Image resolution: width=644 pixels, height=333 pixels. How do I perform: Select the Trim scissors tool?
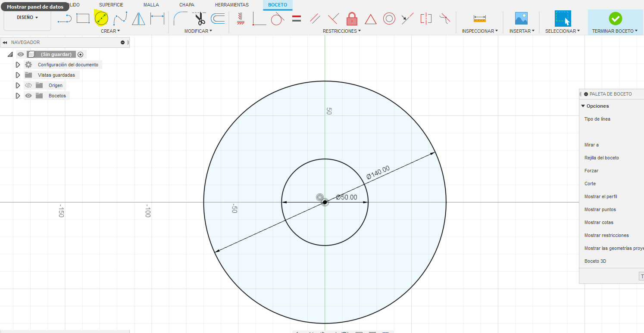click(x=200, y=19)
